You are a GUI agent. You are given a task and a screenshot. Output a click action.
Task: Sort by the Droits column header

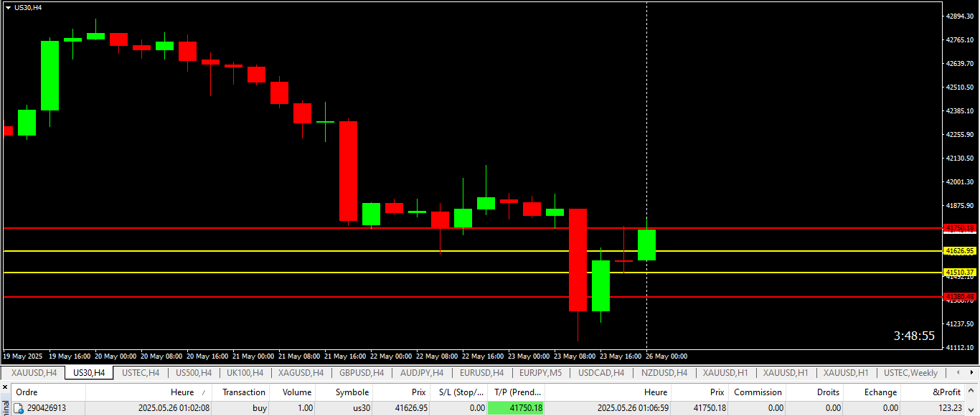(x=814, y=392)
